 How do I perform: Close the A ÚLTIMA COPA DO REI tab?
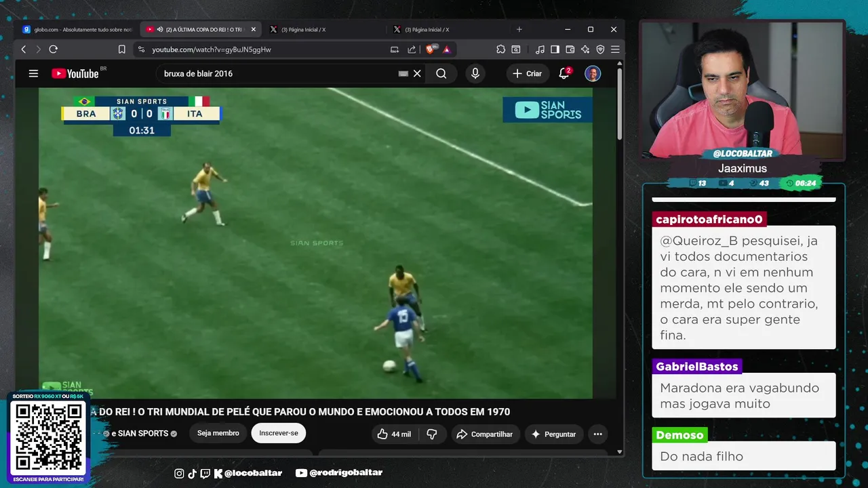pos(254,30)
